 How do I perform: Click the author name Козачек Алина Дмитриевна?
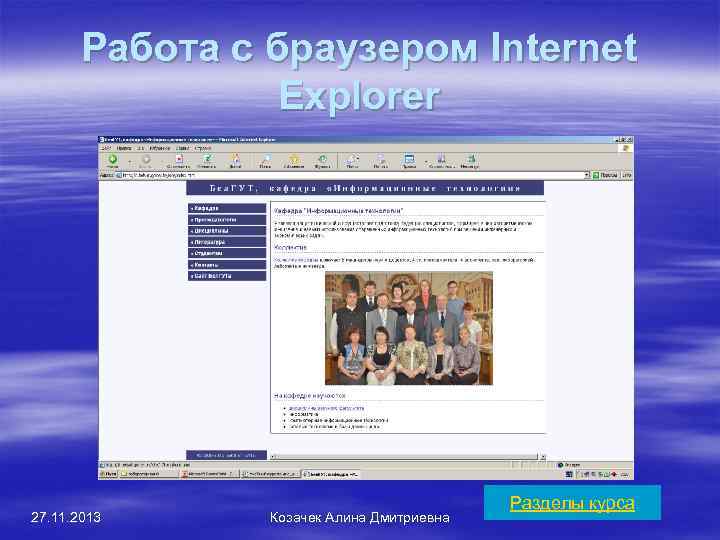coord(360,518)
